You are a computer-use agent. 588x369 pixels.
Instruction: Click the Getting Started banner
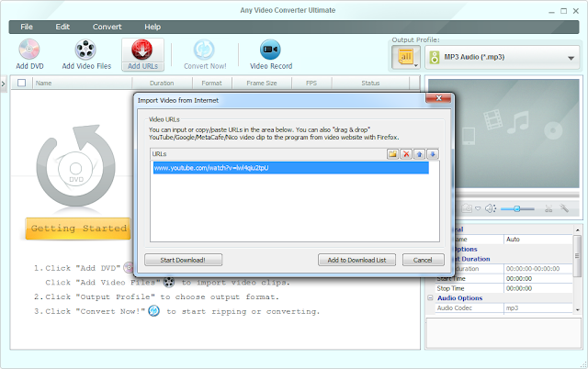tap(78, 229)
